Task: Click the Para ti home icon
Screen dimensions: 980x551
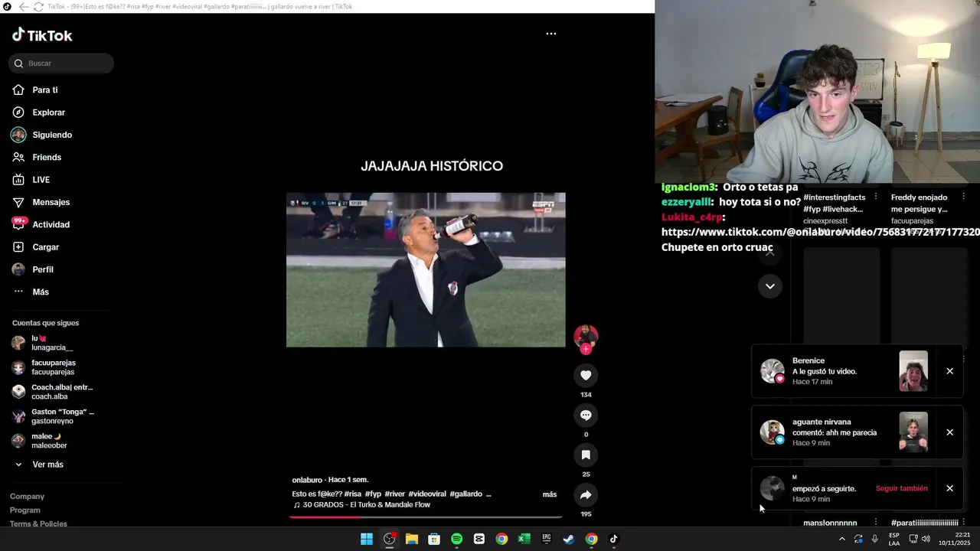Action: pos(18,90)
